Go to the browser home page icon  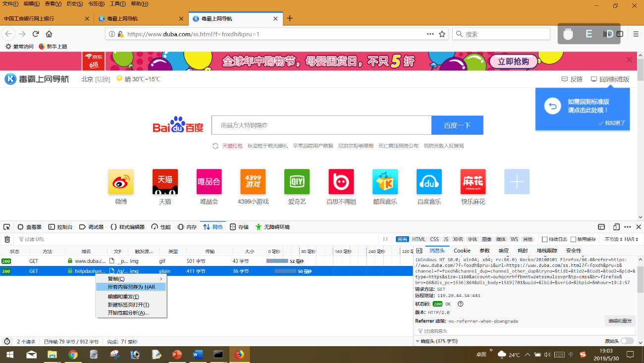pyautogui.click(x=49, y=34)
